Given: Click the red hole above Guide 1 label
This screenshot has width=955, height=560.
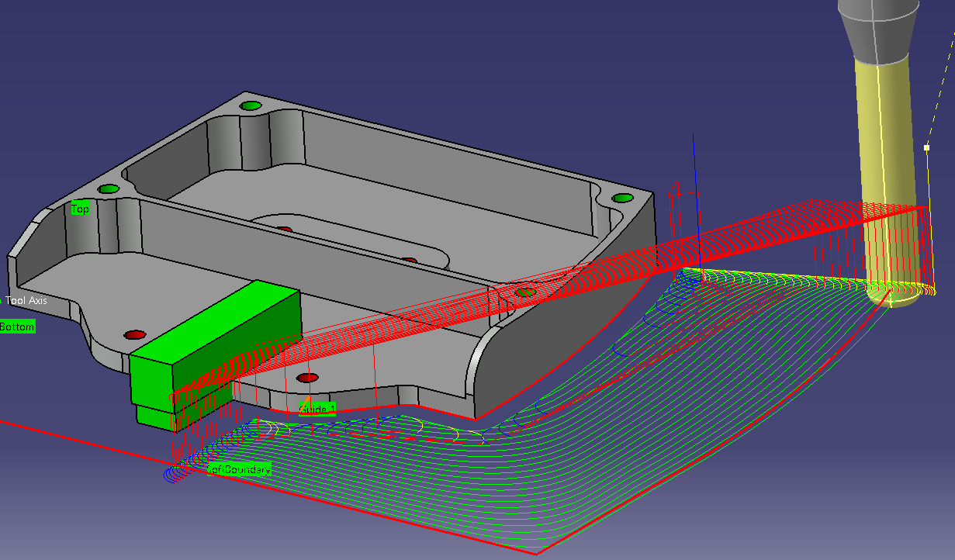Looking at the screenshot, I should 308,378.
